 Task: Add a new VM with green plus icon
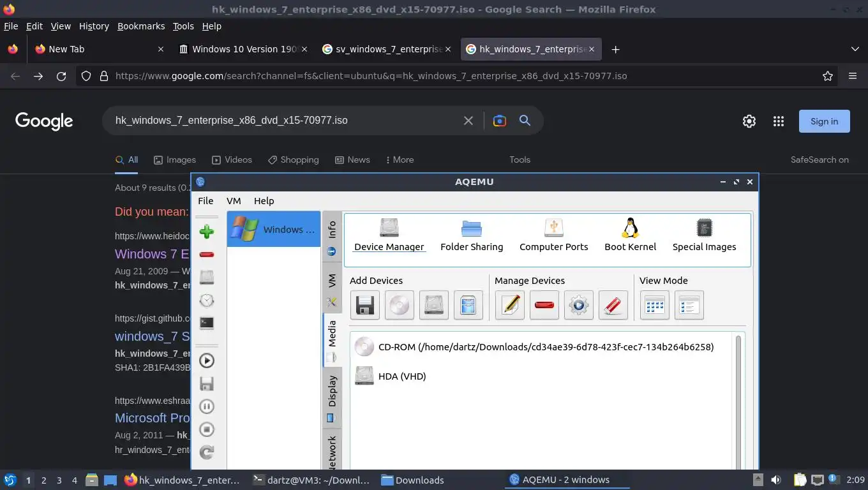pos(206,232)
